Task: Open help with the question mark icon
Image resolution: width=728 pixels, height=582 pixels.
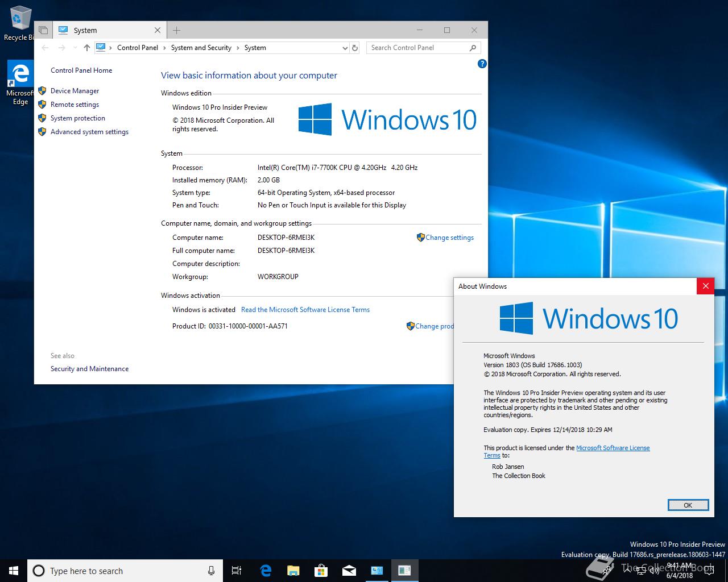Action: (x=482, y=64)
